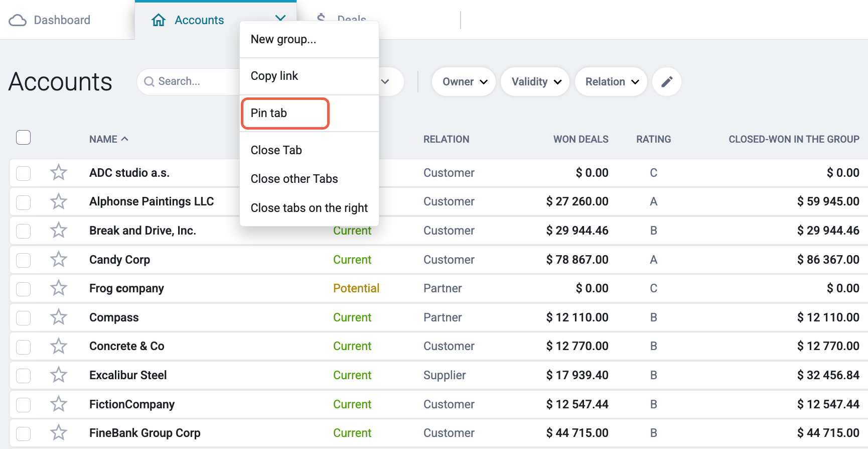Screen dimensions: 868x449
Task: Expand the Validity filter dropdown
Action: pyautogui.click(x=535, y=82)
